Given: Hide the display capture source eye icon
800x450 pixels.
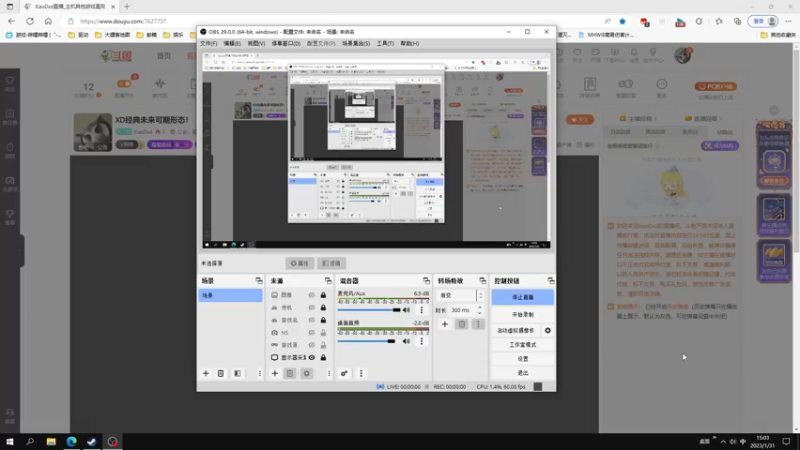Looking at the screenshot, I should pos(312,358).
